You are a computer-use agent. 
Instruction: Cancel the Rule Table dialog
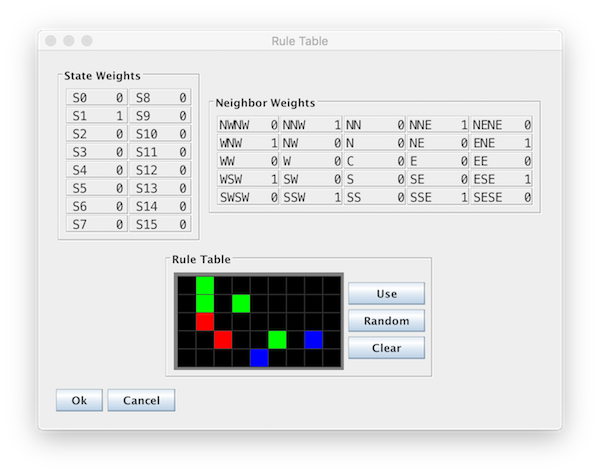(x=141, y=400)
